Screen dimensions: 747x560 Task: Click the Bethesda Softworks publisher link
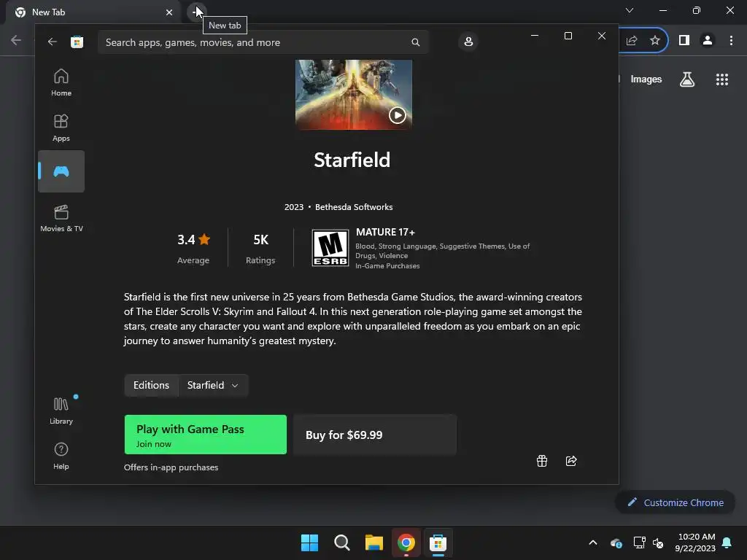point(354,207)
